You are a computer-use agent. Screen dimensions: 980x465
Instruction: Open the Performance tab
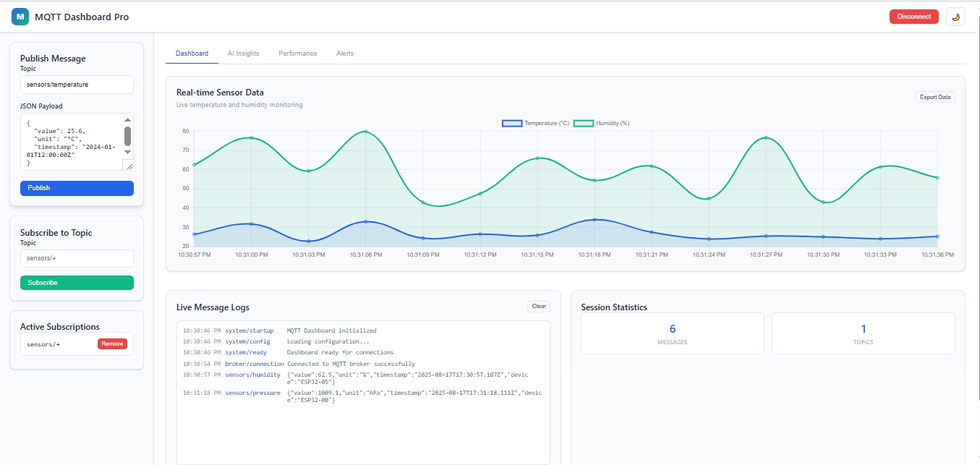(298, 54)
